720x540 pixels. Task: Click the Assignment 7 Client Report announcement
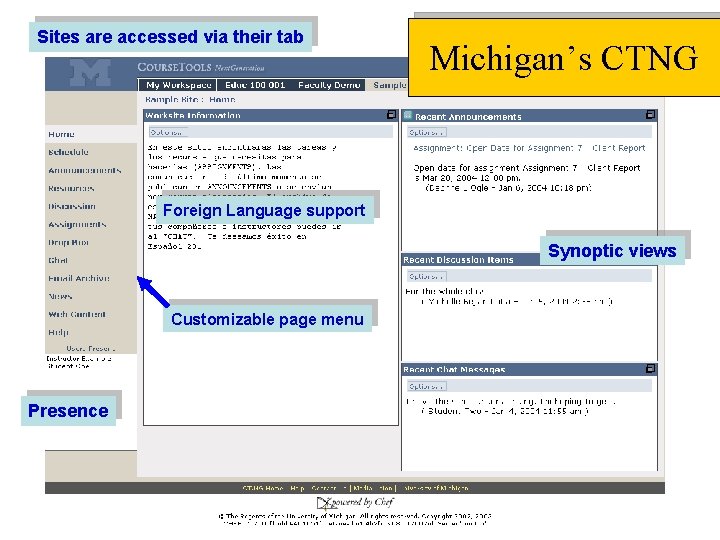(x=529, y=148)
